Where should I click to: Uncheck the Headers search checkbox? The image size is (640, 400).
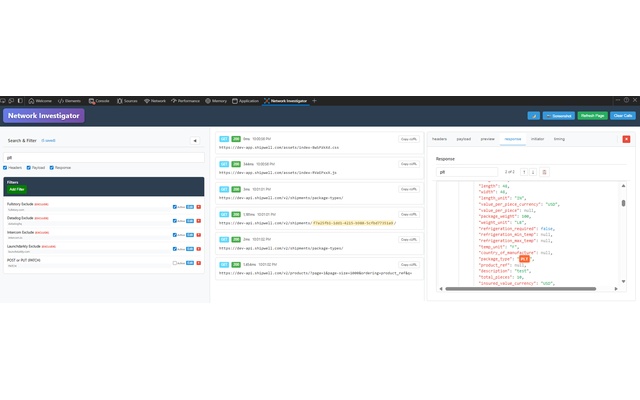pyautogui.click(x=5, y=168)
